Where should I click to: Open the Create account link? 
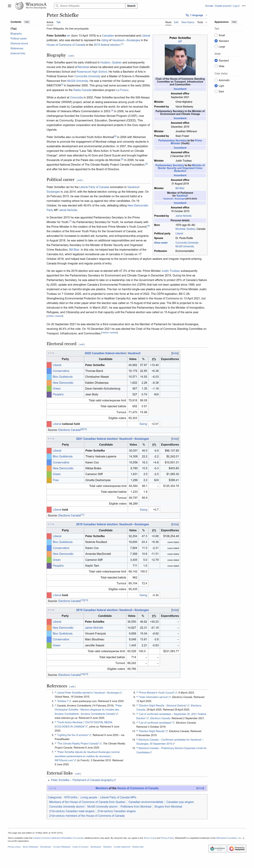[223, 6]
